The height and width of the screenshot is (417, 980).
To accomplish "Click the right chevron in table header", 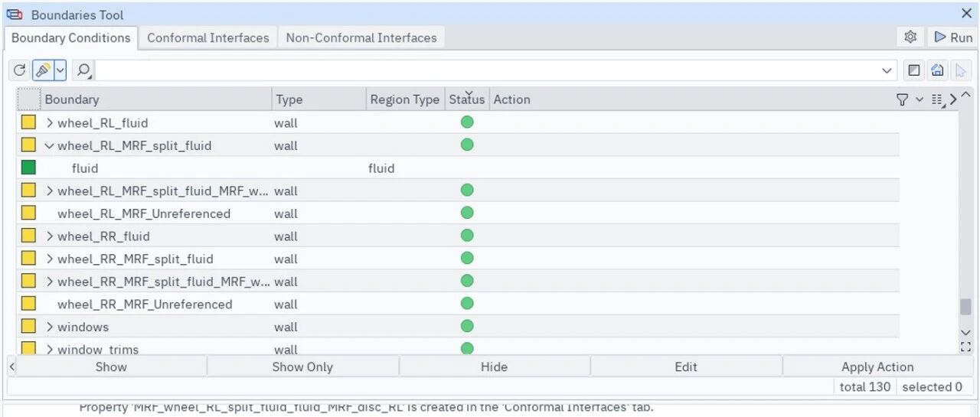I will (952, 99).
